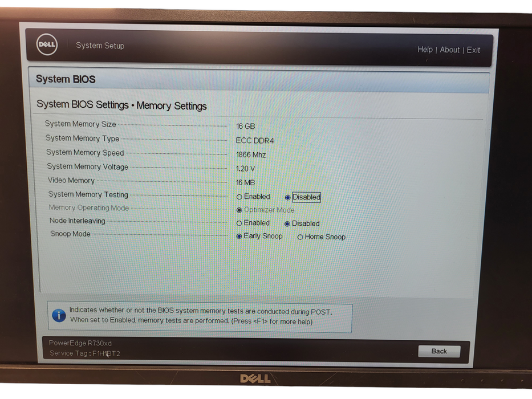
Task: Click the Video Memory label
Action: click(71, 181)
